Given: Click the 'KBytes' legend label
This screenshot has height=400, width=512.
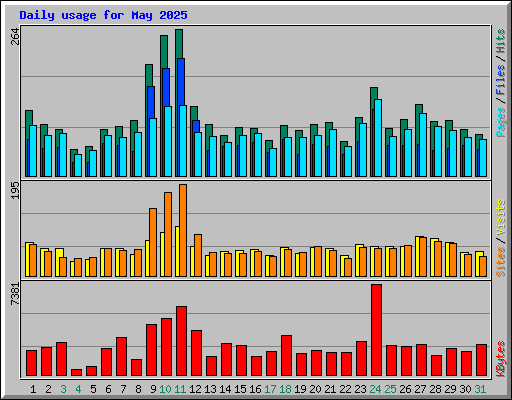Looking at the screenshot, I should (500, 359).
